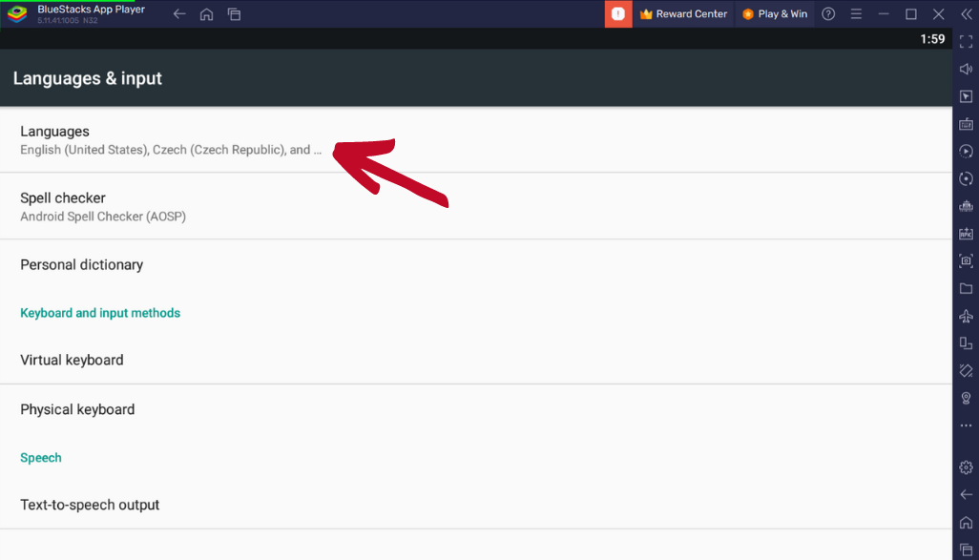Viewport: 979px width, 560px height.
Task: Open Physical keyboard settings
Action: (476, 409)
